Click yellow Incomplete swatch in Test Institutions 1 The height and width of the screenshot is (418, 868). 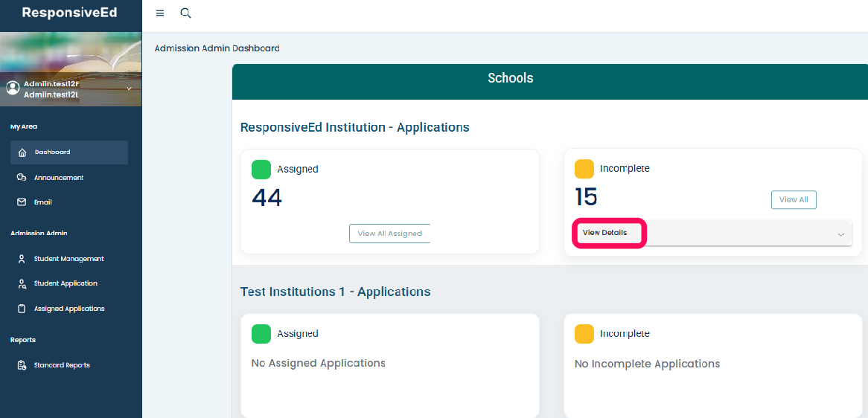click(x=584, y=334)
